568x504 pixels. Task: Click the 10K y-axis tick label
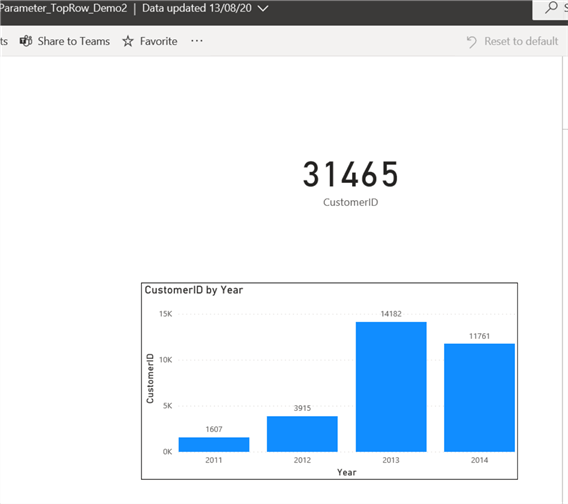coord(166,360)
